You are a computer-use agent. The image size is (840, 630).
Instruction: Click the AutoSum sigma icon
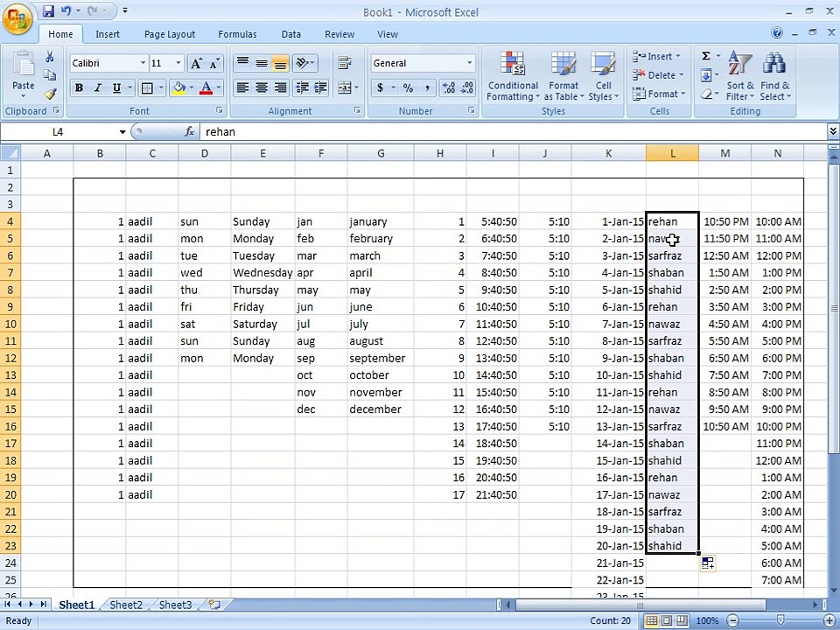point(706,56)
